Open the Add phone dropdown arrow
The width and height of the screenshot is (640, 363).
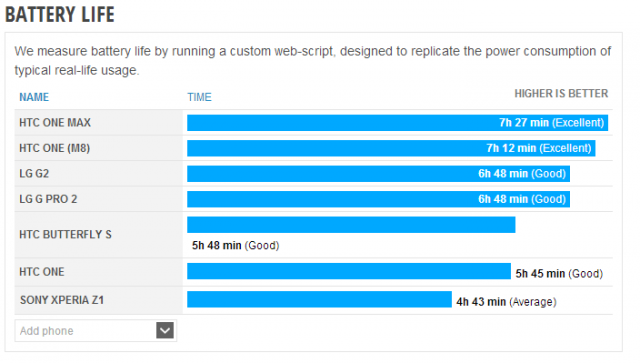pos(165,330)
